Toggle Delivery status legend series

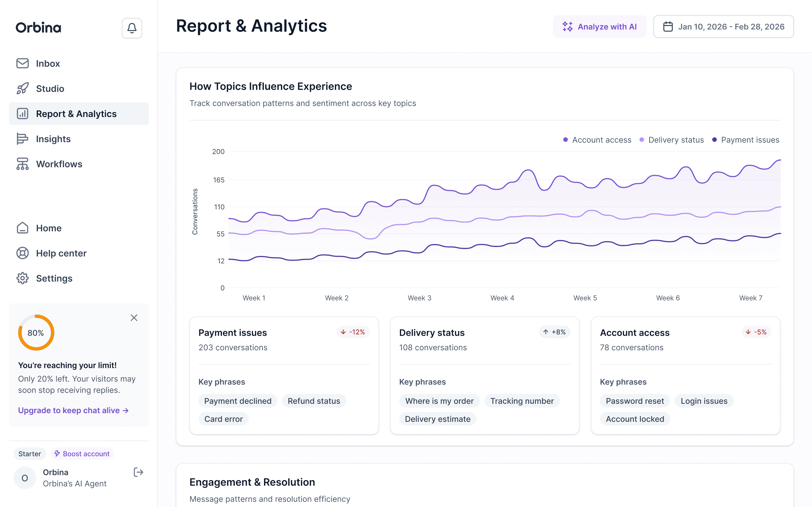point(671,140)
